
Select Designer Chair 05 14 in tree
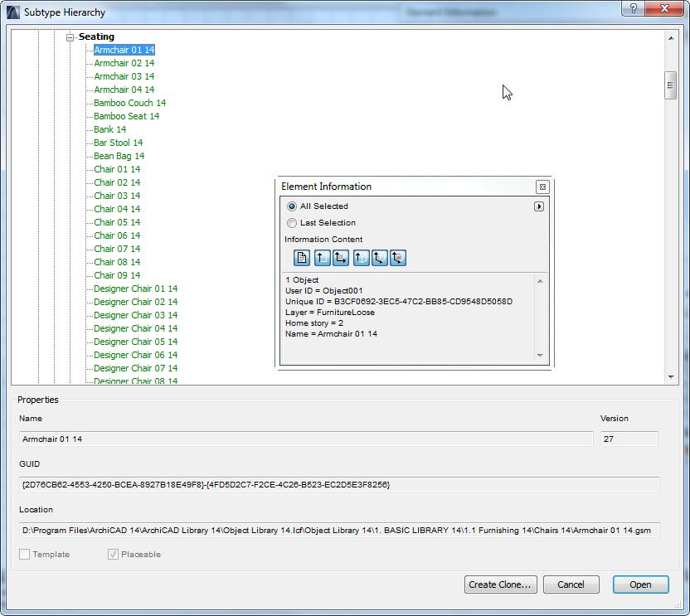tap(135, 342)
